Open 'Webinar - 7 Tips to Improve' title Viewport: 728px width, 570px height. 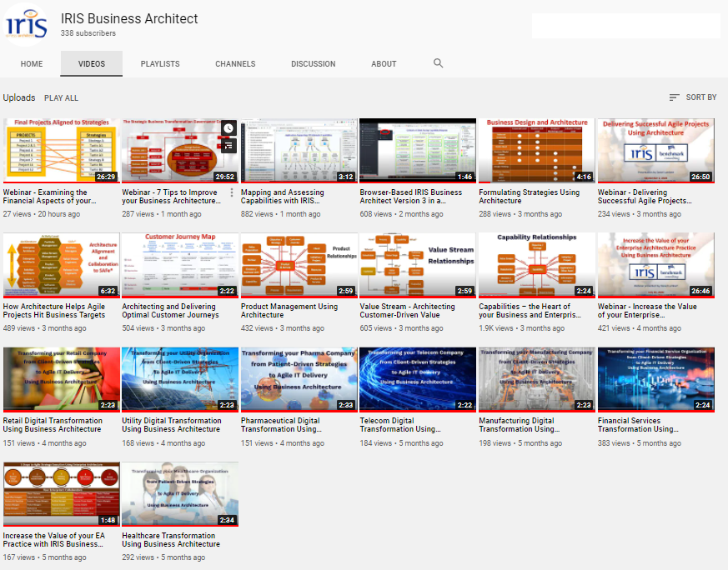[172, 196]
